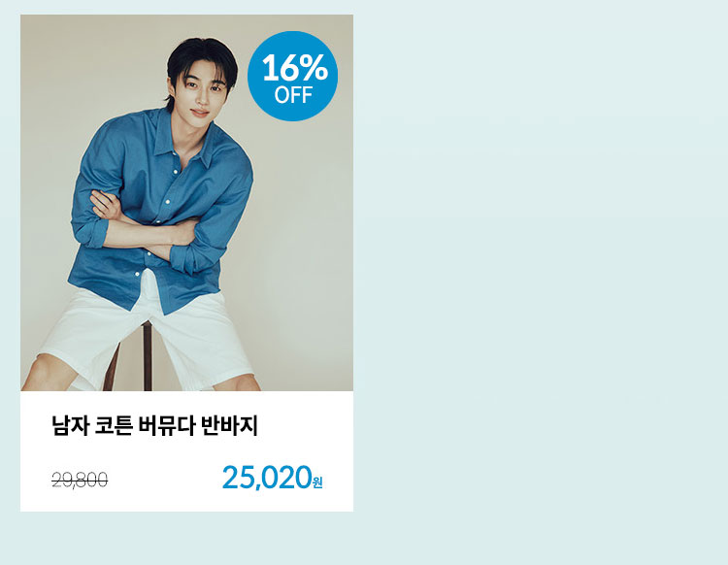This screenshot has width=728, height=565.
Task: Click the 16% text inside blue badge
Action: (x=295, y=68)
